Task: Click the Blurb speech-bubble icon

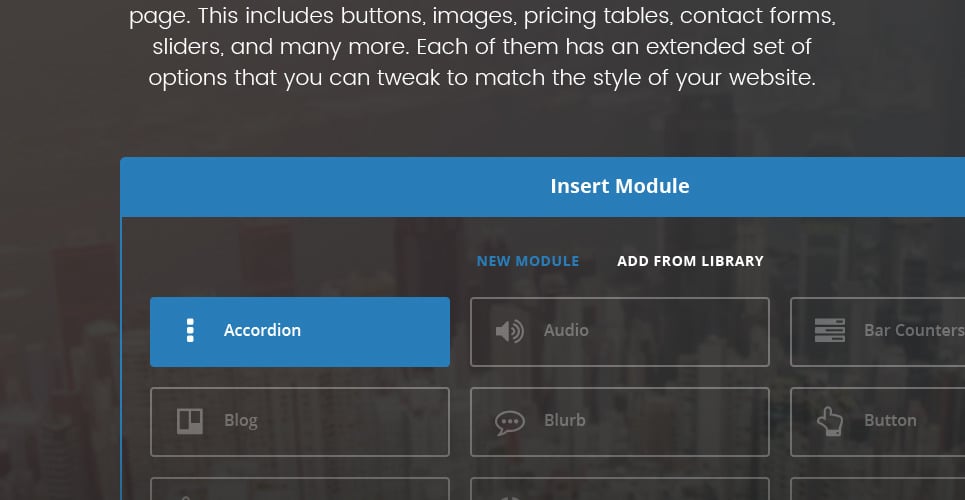Action: (510, 421)
